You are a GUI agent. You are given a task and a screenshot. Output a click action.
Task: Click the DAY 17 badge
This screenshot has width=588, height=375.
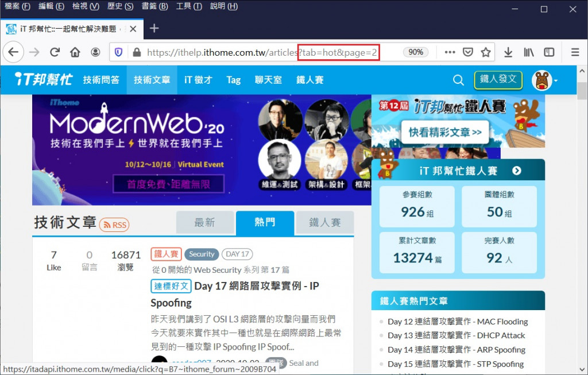[237, 254]
